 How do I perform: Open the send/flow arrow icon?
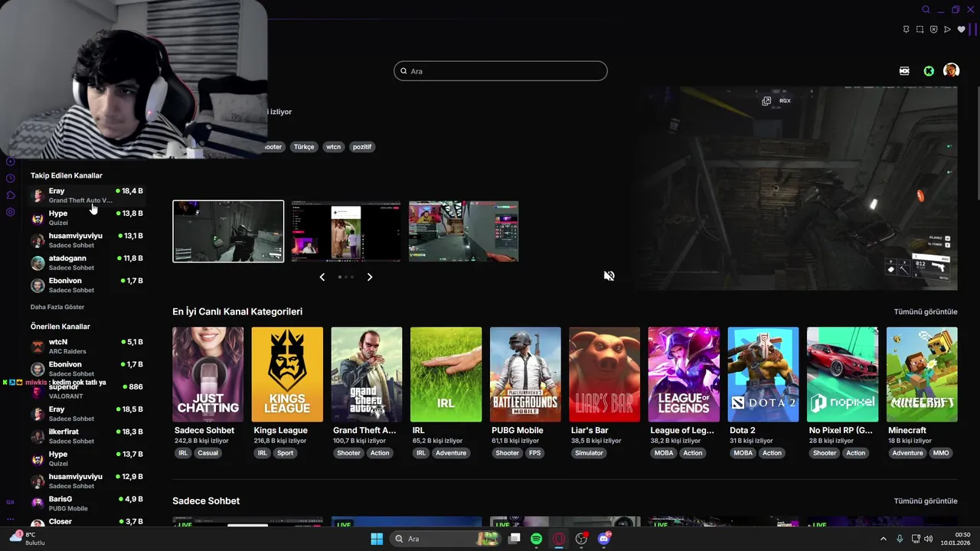[x=947, y=30]
